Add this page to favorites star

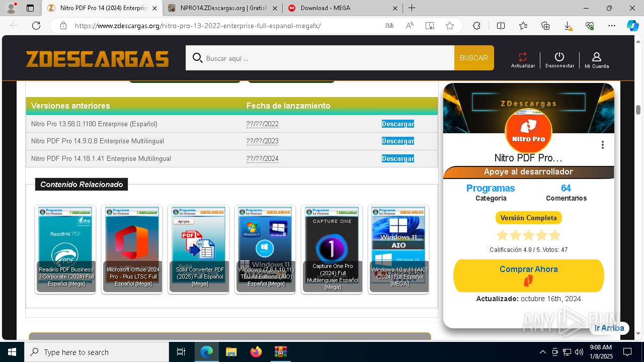(x=450, y=26)
